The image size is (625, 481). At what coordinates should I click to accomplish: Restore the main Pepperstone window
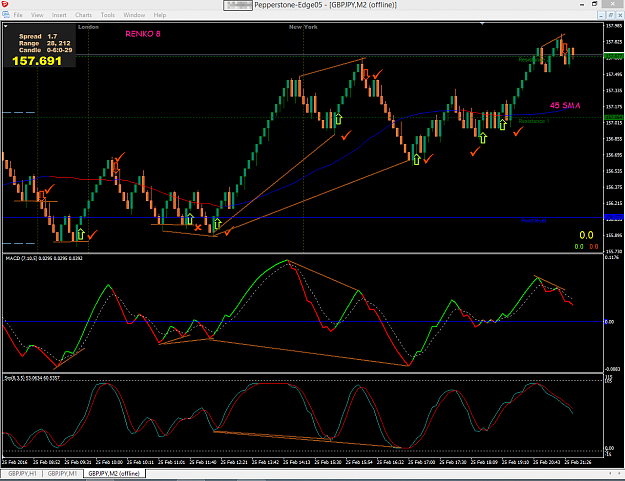click(594, 4)
